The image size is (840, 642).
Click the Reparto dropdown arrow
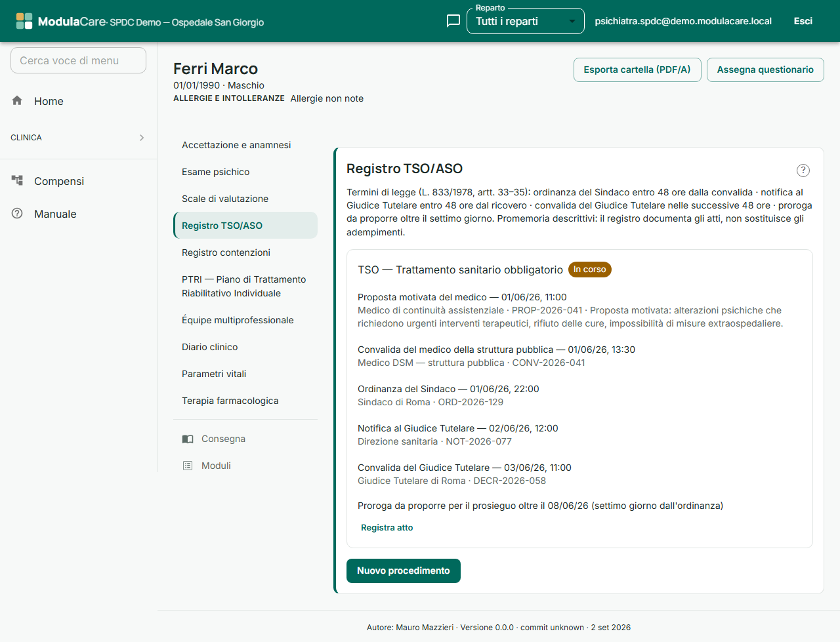(x=572, y=22)
